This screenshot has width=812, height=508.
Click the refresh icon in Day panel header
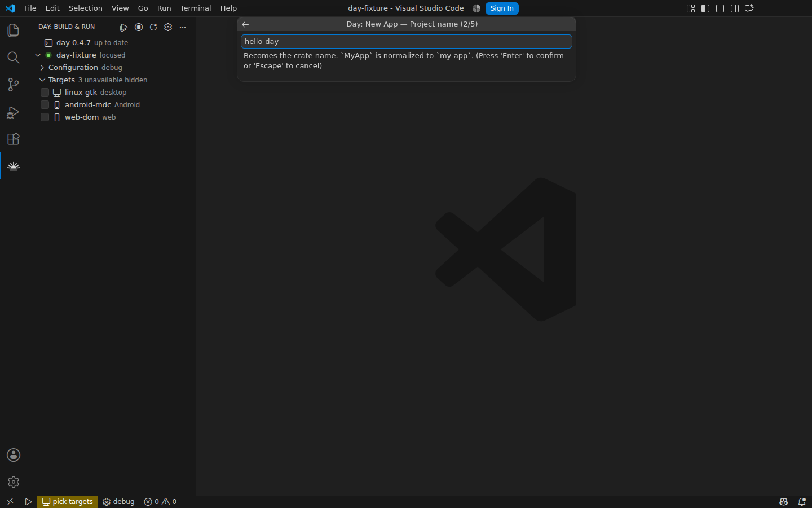click(153, 27)
